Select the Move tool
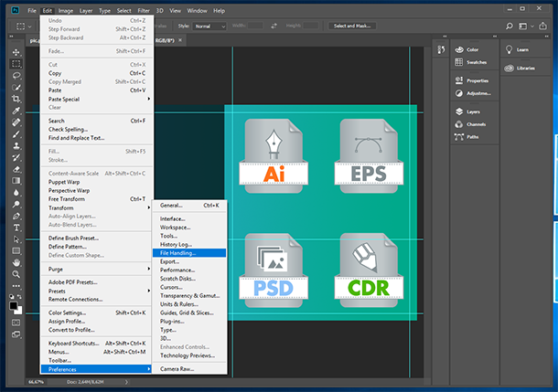Viewport: 558px width, 392px height. 16,52
